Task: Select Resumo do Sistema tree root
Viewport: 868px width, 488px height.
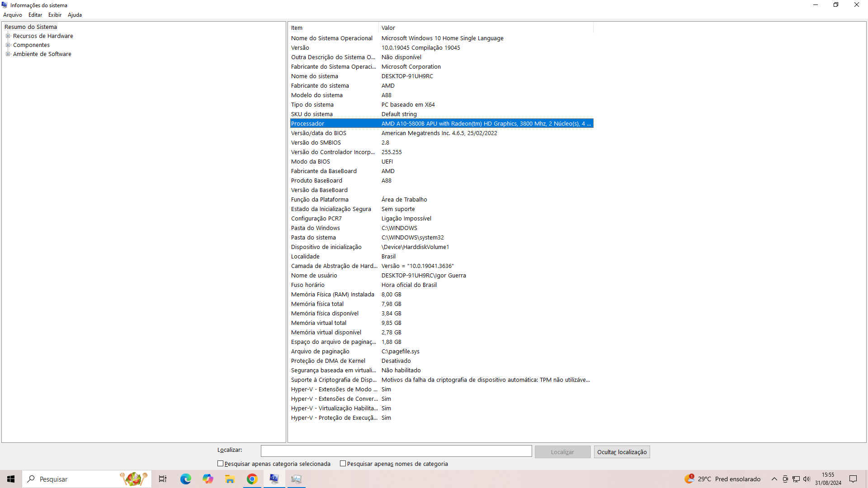Action: click(31, 27)
